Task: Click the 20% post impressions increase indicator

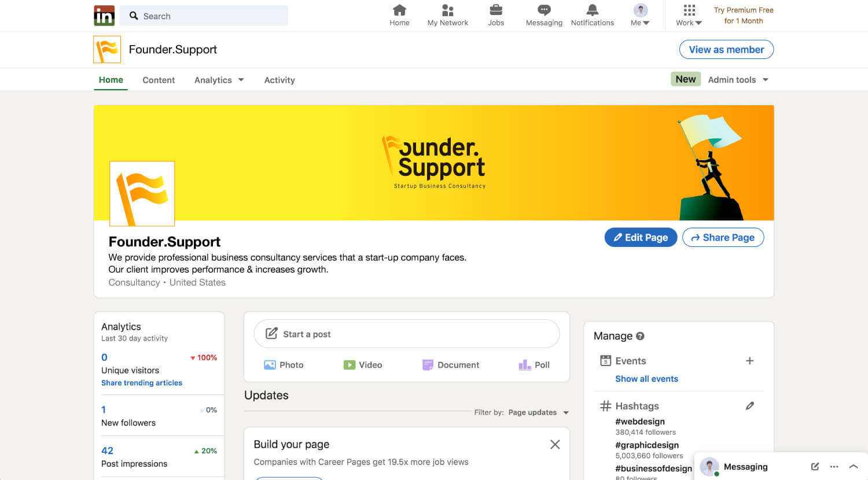Action: [205, 451]
